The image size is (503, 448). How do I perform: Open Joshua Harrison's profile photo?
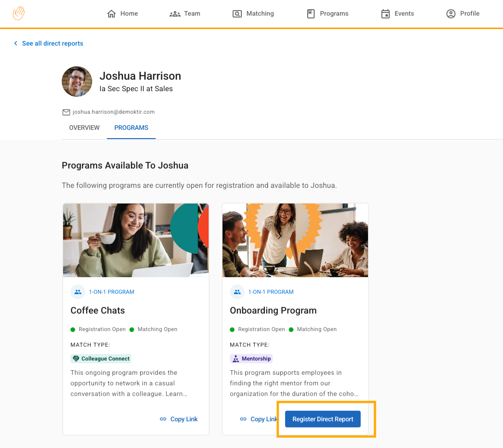coord(77,81)
